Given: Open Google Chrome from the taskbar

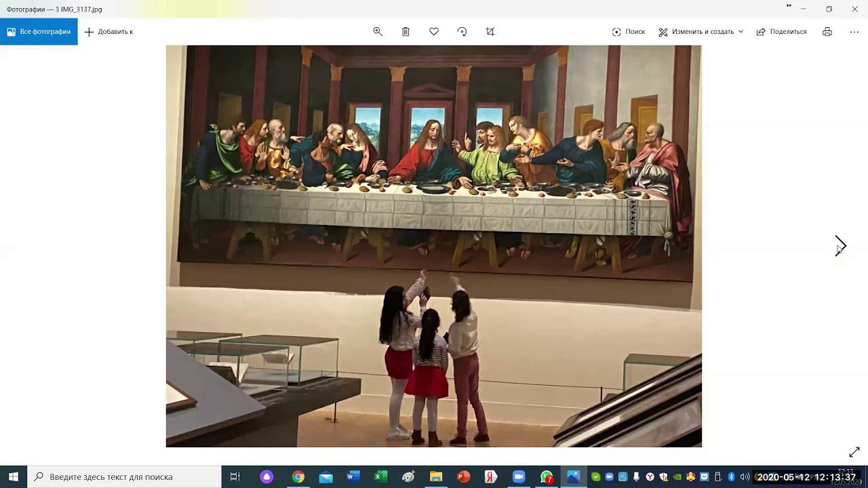Looking at the screenshot, I should (298, 476).
